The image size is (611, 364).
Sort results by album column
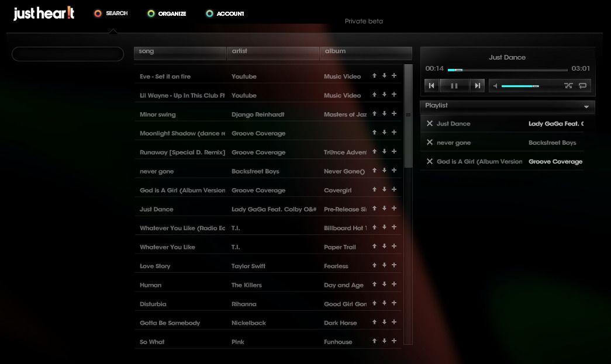pos(366,53)
